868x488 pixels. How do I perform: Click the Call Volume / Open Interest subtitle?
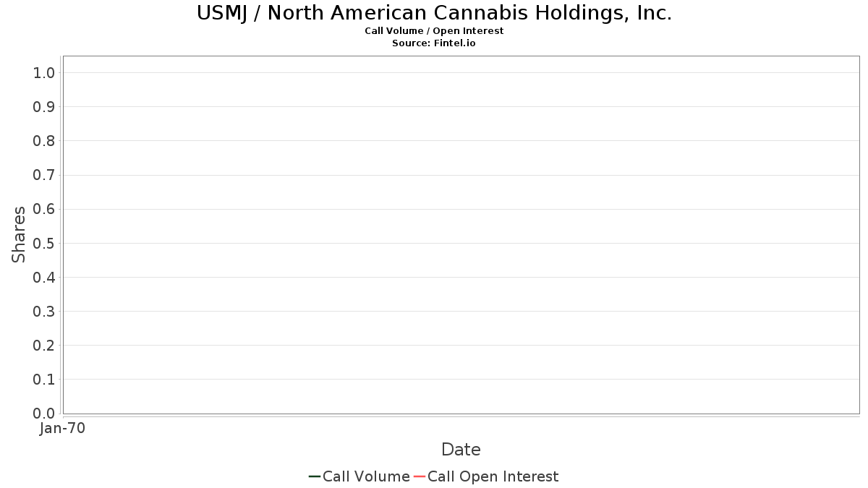tap(434, 31)
